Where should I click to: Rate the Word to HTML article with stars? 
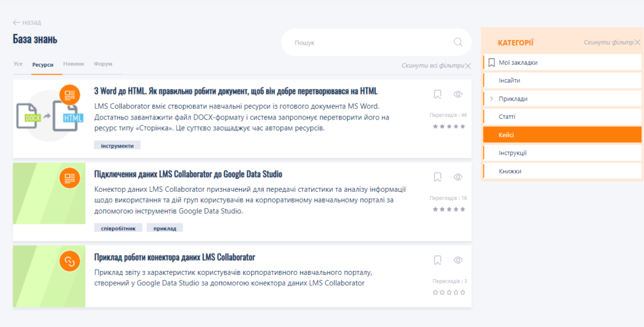[449, 126]
